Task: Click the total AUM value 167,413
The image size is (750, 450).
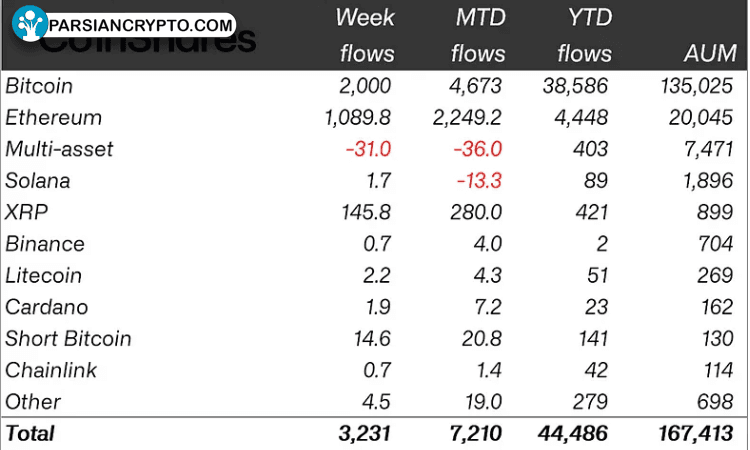Action: 696,434
